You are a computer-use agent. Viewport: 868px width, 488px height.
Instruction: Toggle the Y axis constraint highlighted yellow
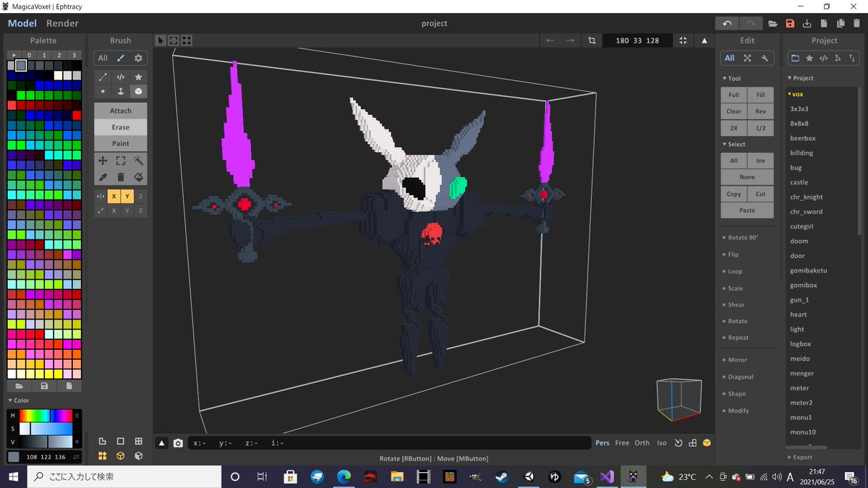[127, 196]
